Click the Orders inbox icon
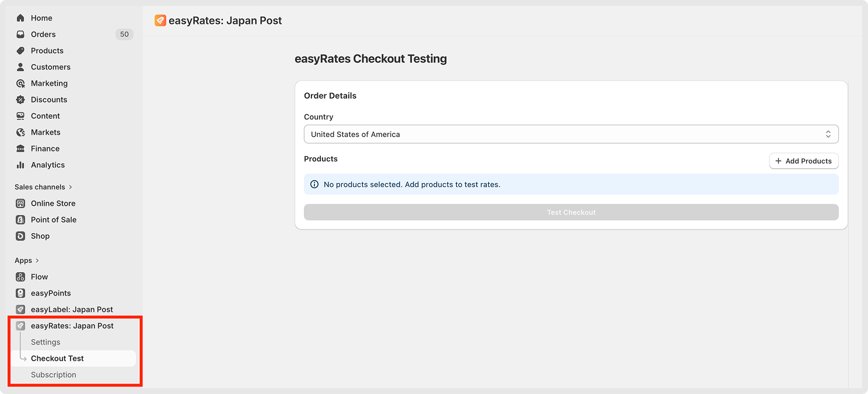Screen dimensions: 868x394 click(x=20, y=34)
